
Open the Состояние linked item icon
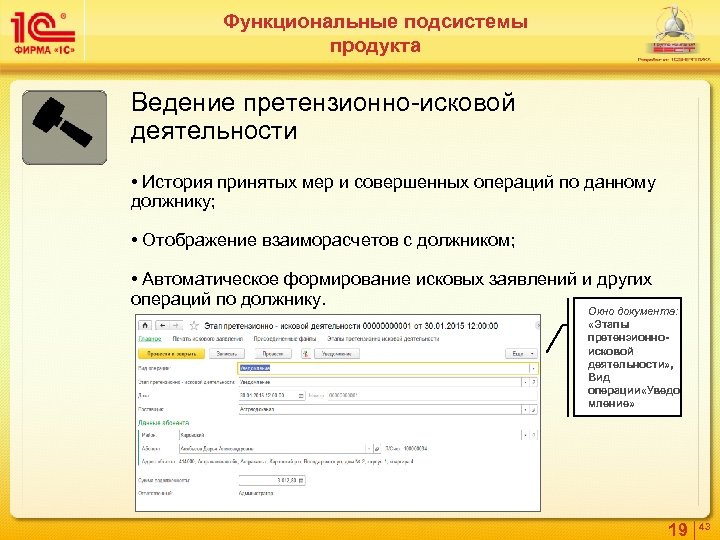pyautogui.click(x=534, y=409)
